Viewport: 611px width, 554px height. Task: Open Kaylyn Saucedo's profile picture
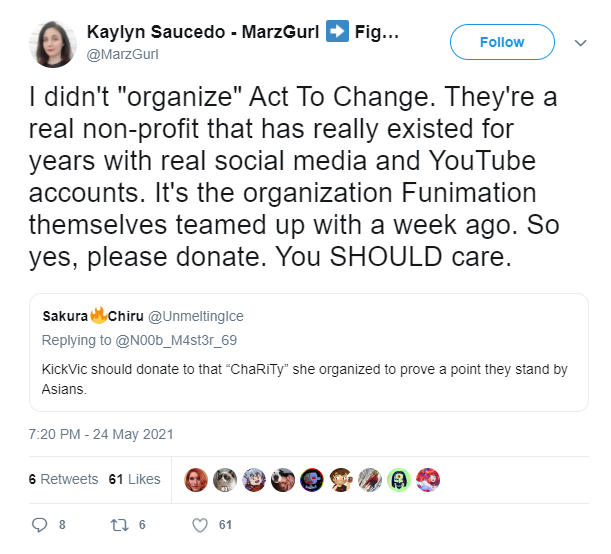(53, 44)
